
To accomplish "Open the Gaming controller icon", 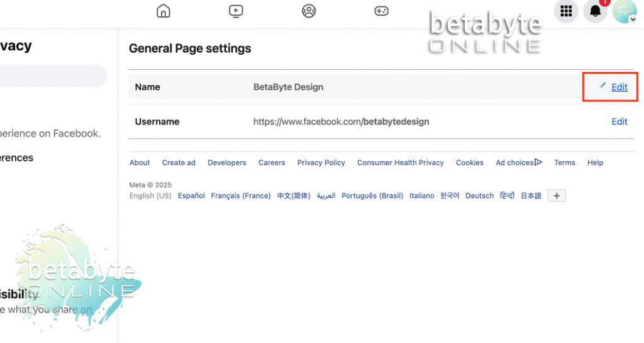I will point(381,11).
